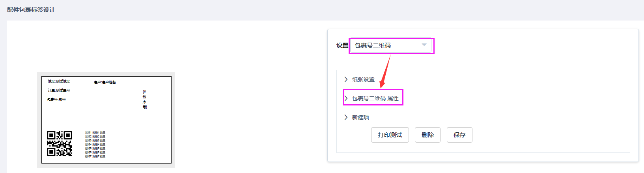The width and height of the screenshot is (644, 173).
Task: Click the QR code on label preview
Action: (60, 144)
